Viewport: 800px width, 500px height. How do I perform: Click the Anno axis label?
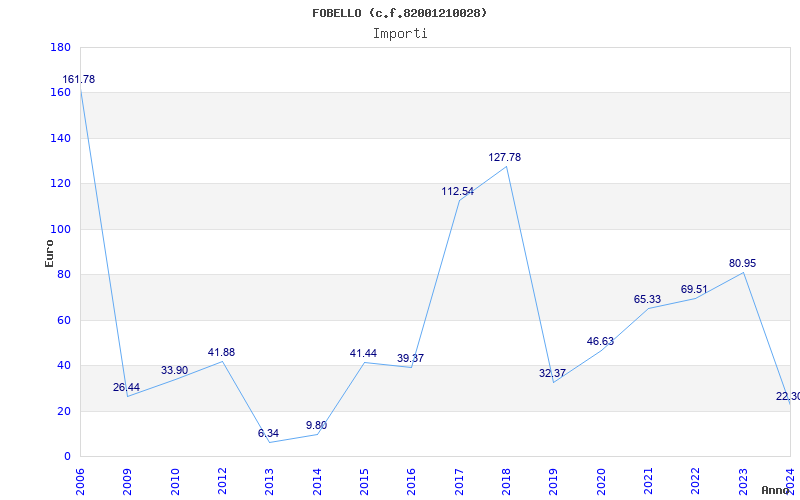(x=775, y=490)
